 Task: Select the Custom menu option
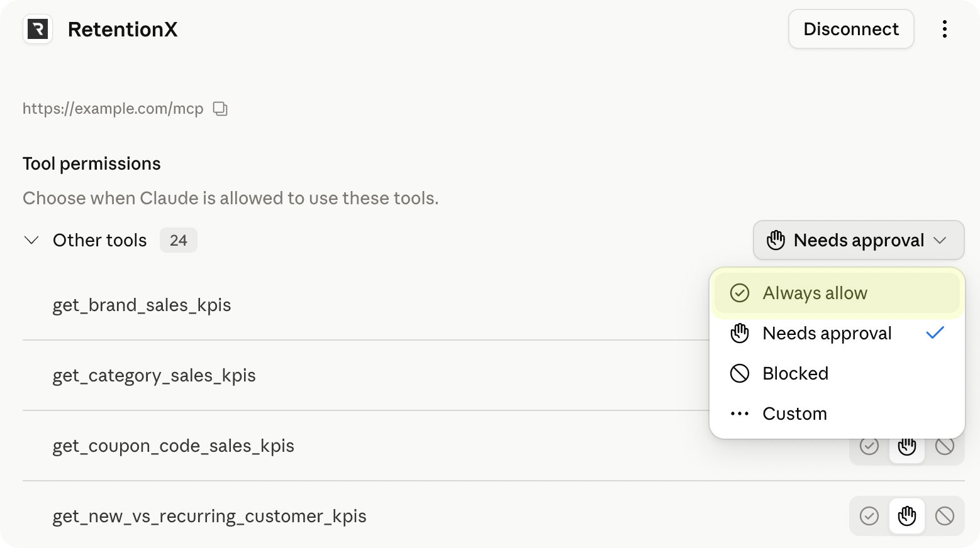[837, 414]
